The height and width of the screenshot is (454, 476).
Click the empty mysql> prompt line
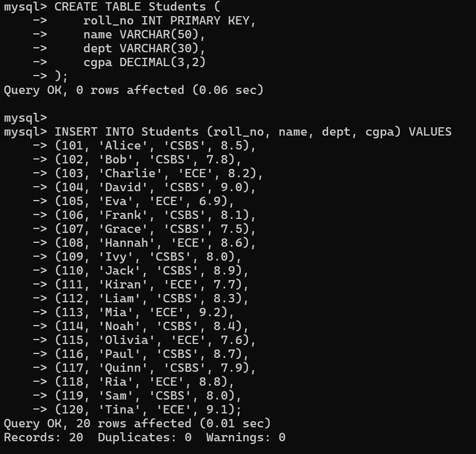pyautogui.click(x=24, y=118)
